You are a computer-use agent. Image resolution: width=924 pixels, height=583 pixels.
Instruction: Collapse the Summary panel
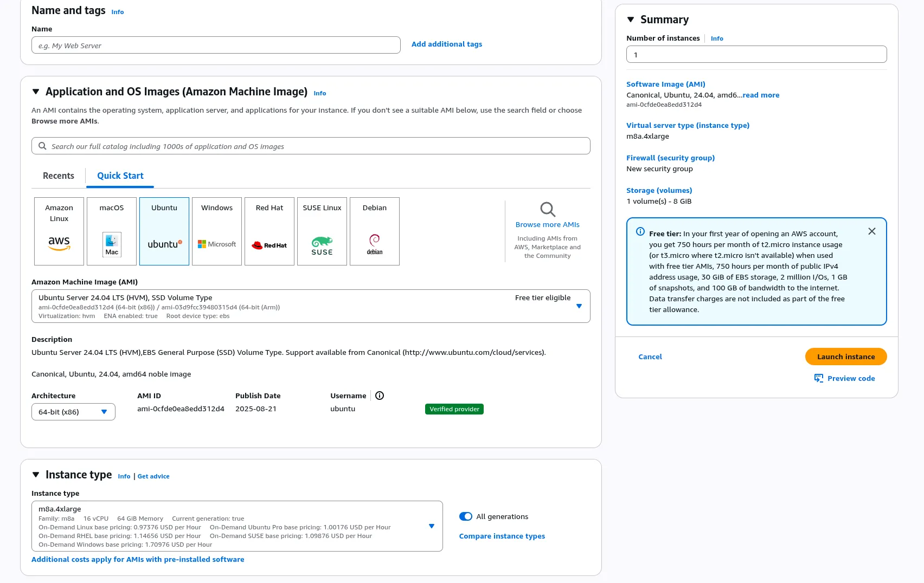pyautogui.click(x=631, y=20)
